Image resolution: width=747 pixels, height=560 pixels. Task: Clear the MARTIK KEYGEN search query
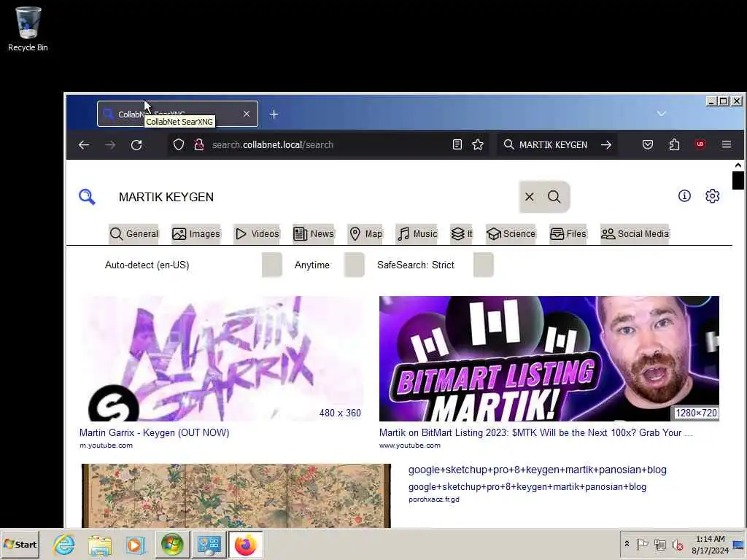(x=530, y=197)
